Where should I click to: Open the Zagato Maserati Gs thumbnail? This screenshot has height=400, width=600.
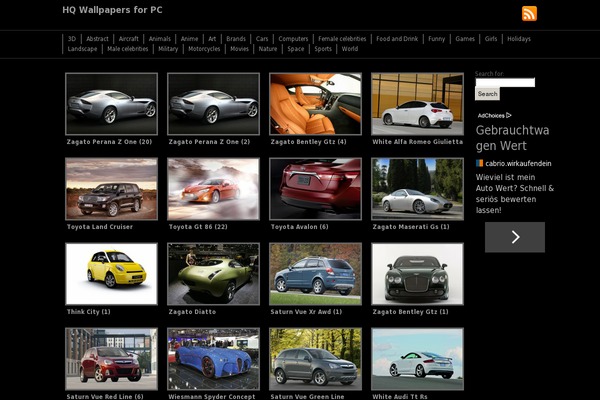pos(417,189)
